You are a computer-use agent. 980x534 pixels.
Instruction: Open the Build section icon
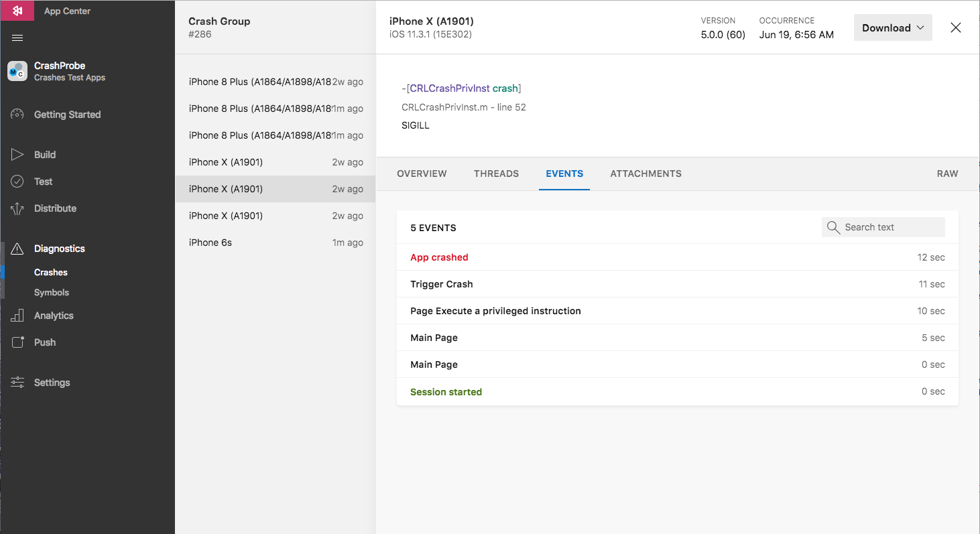click(x=17, y=154)
